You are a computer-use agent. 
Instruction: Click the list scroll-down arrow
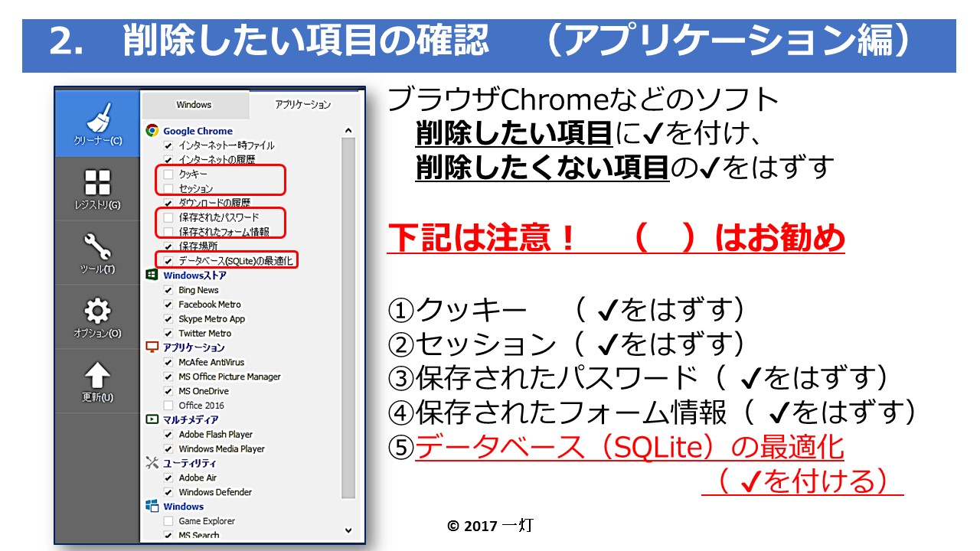click(348, 530)
